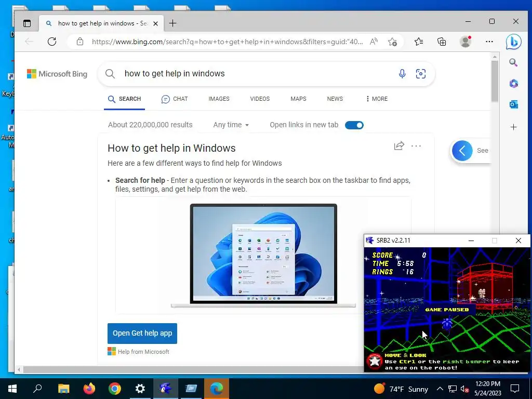Switch to the IMAGES tab
The width and height of the screenshot is (532, 399).
[x=219, y=99]
